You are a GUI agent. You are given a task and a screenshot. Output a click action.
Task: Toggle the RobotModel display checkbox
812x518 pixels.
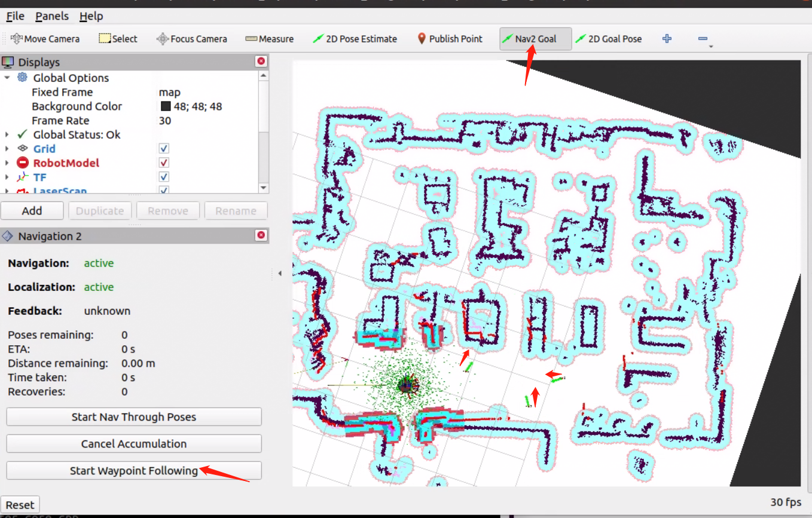pyautogui.click(x=164, y=163)
